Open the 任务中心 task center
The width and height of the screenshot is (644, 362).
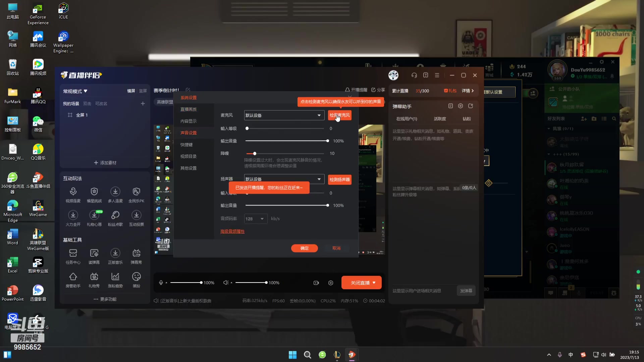pyautogui.click(x=73, y=256)
